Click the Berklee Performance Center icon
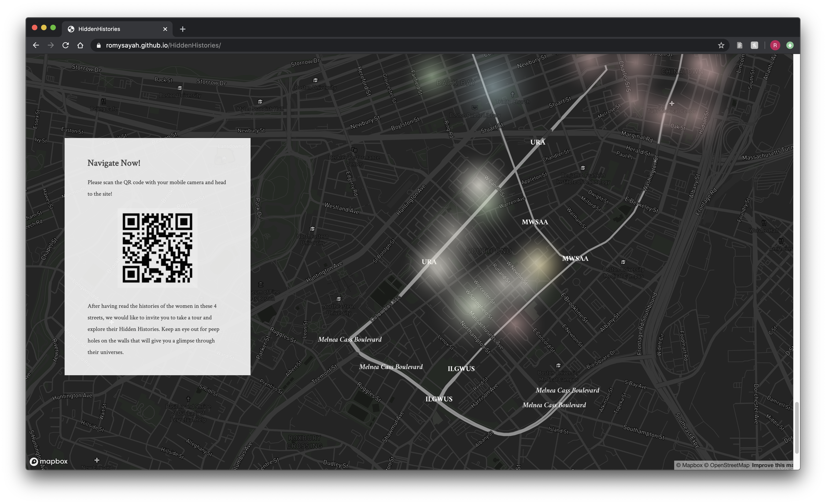Screen dimensions: 826x504 [354, 150]
